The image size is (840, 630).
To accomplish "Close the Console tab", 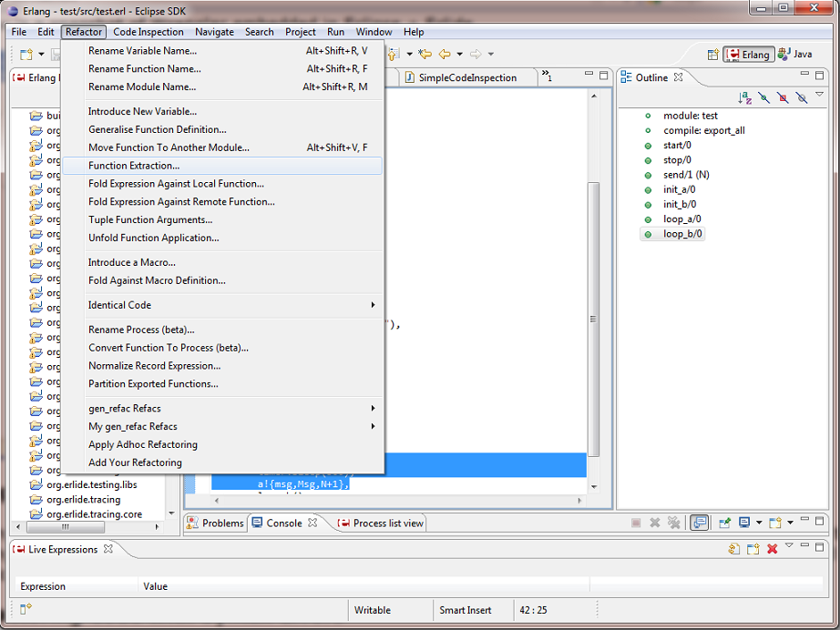I will tap(312, 522).
